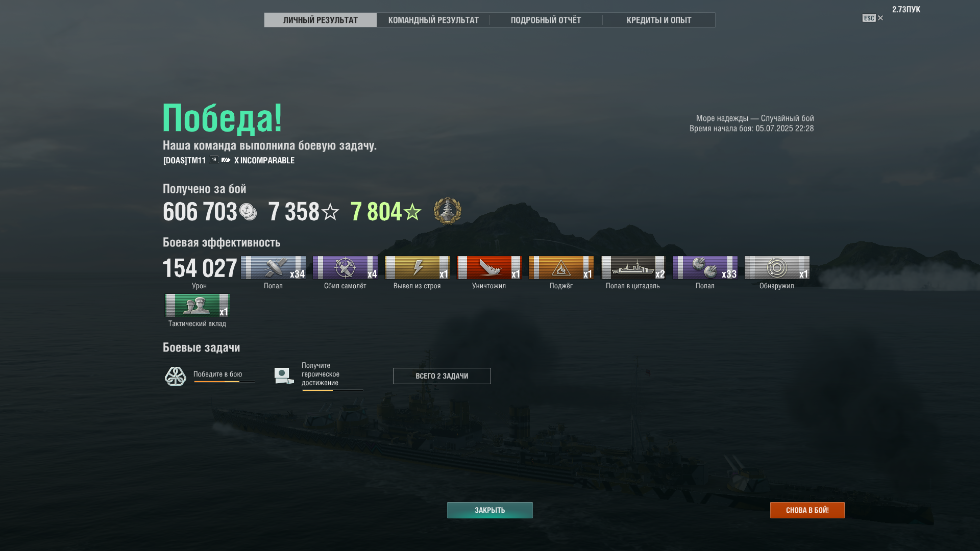Expand the Всего 2 задачи list

point(442,376)
